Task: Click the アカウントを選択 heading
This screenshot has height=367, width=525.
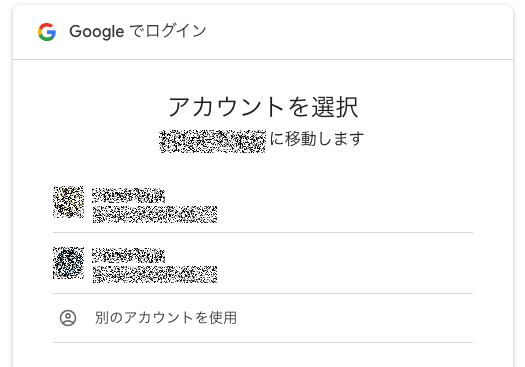Action: click(x=263, y=107)
